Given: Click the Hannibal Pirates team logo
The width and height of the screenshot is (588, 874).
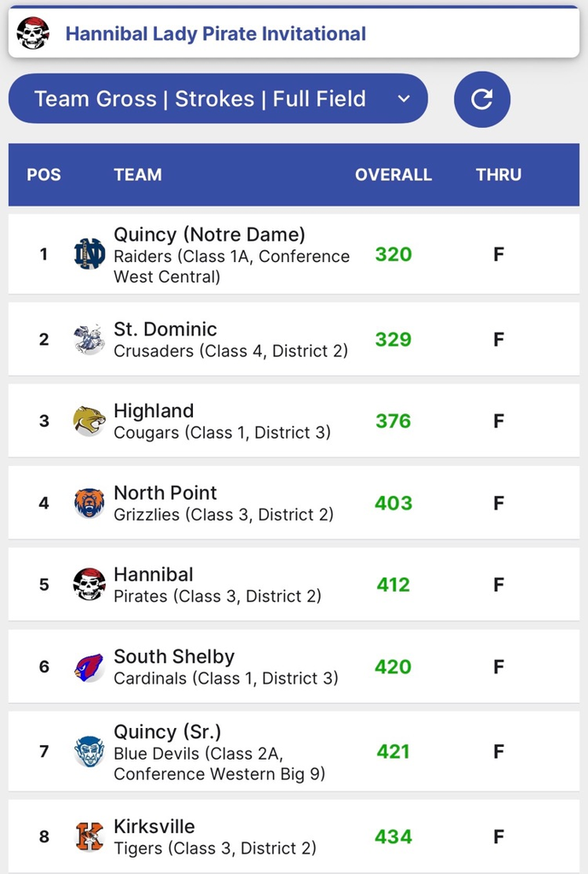Looking at the screenshot, I should [x=89, y=585].
